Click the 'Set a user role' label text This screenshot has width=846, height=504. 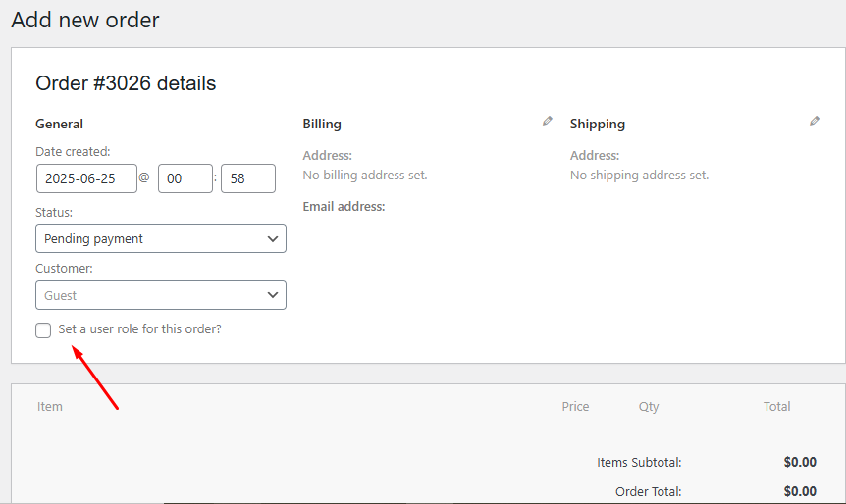tap(139, 329)
